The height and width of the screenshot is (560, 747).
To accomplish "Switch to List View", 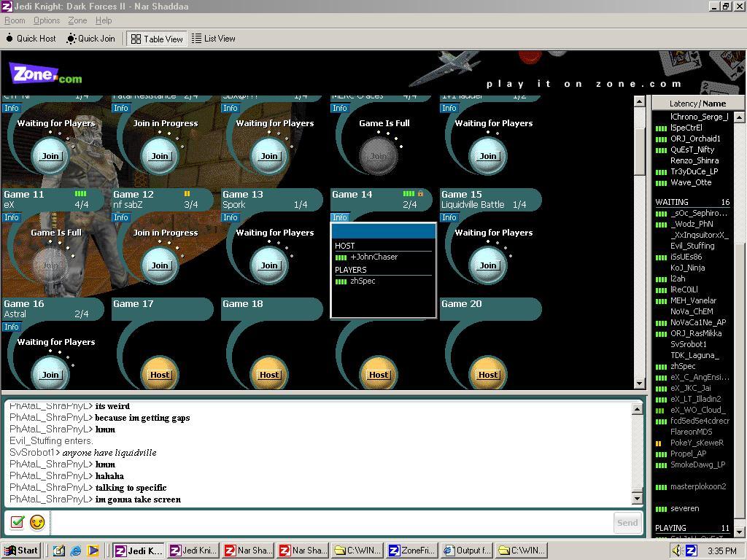I will click(214, 39).
